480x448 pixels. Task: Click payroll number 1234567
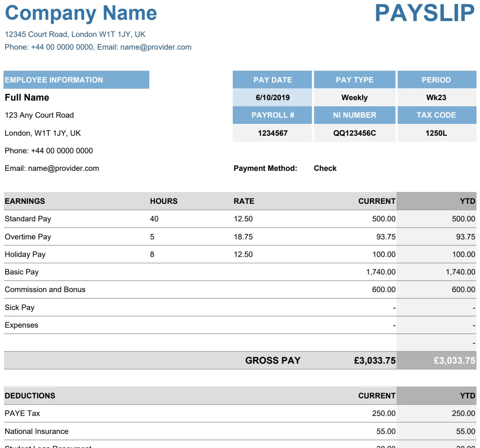pyautogui.click(x=272, y=133)
